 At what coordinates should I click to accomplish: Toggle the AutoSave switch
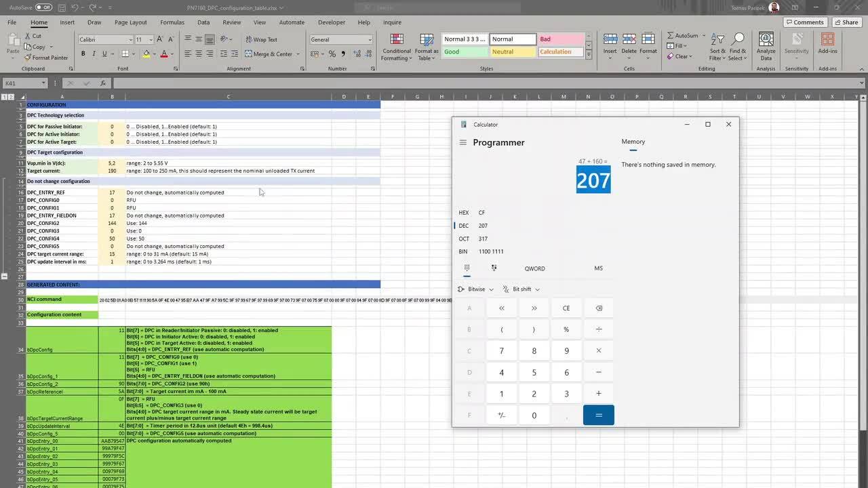(43, 7)
